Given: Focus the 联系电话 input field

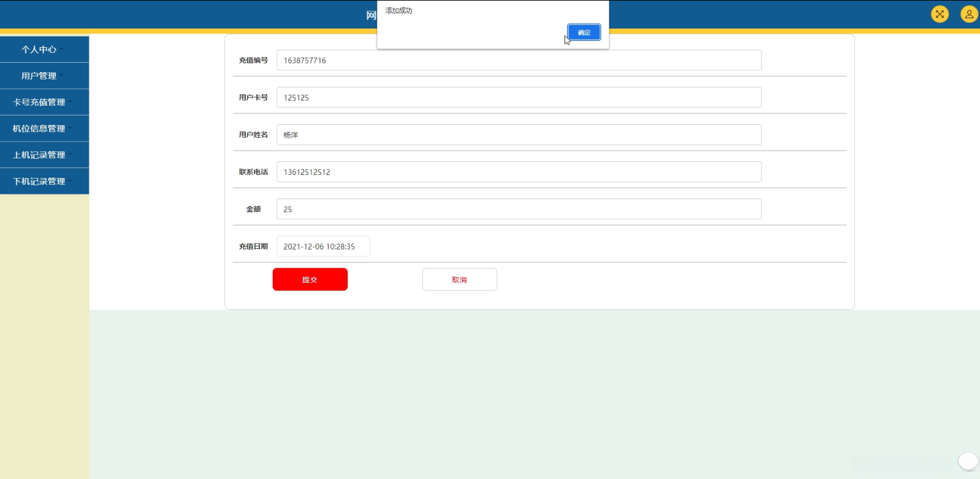Looking at the screenshot, I should [x=519, y=172].
